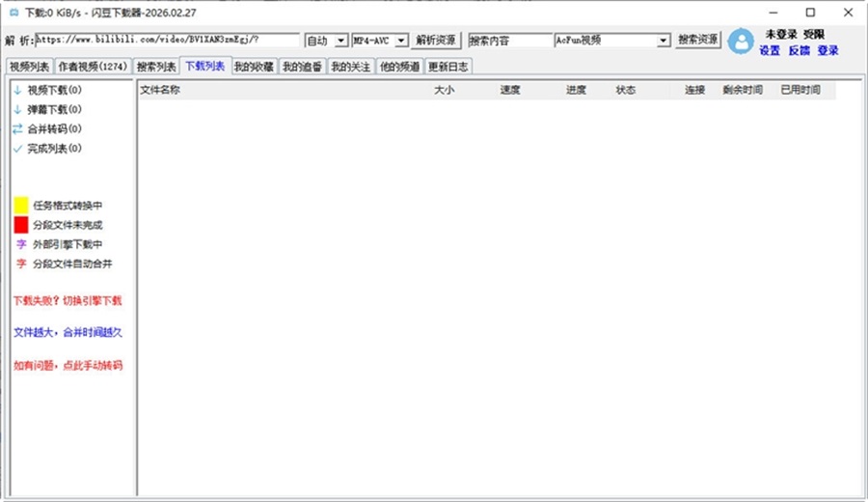Click the 反馈 link
The image size is (868, 502).
[799, 50]
